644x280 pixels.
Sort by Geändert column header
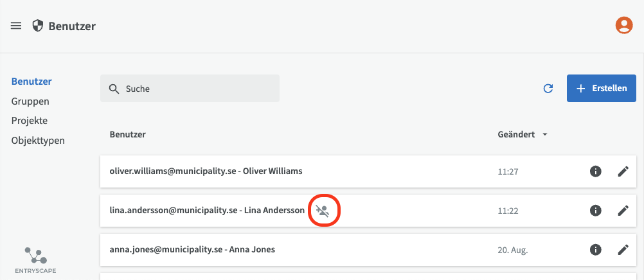(x=516, y=135)
